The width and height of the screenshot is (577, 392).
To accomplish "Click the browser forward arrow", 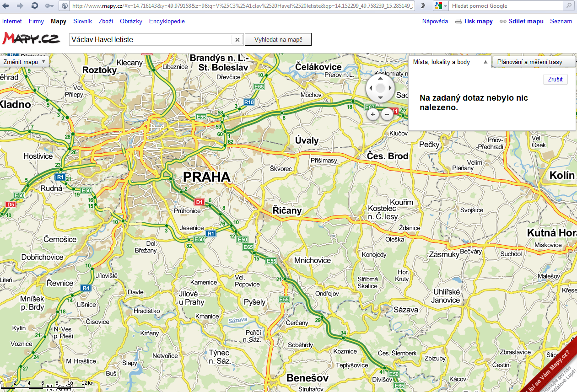I will [x=20, y=6].
